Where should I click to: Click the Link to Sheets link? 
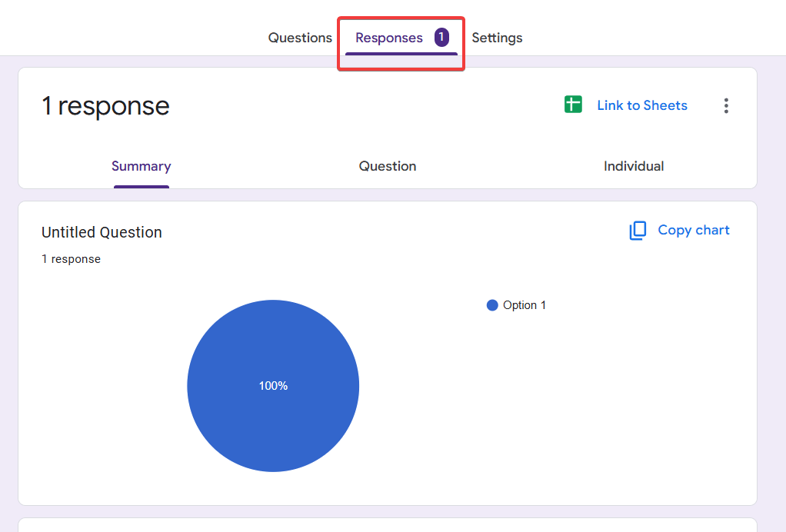(x=642, y=105)
